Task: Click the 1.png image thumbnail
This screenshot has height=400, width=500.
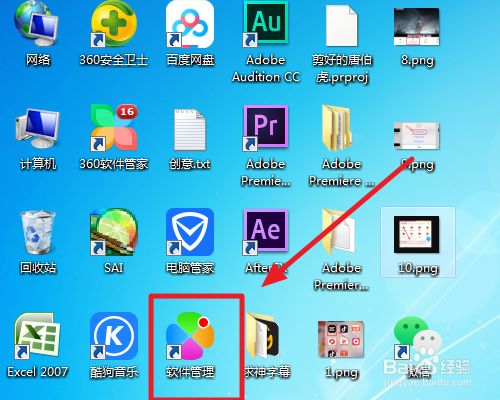Action: [x=341, y=339]
